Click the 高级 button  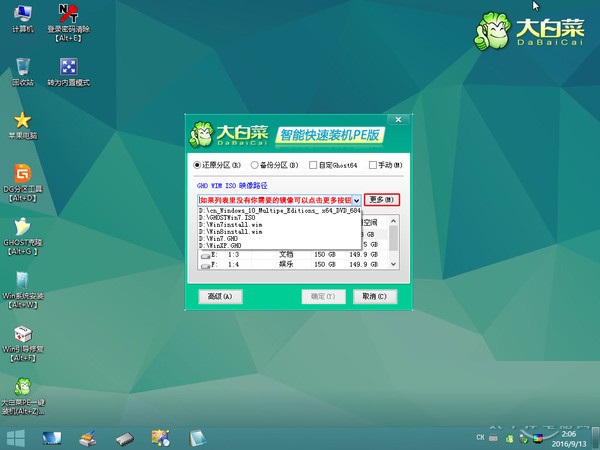(220, 297)
